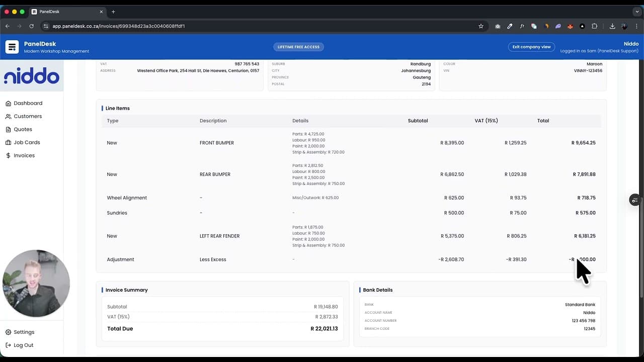Click the niddo workshop logo
The width and height of the screenshot is (644, 362).
point(31,75)
